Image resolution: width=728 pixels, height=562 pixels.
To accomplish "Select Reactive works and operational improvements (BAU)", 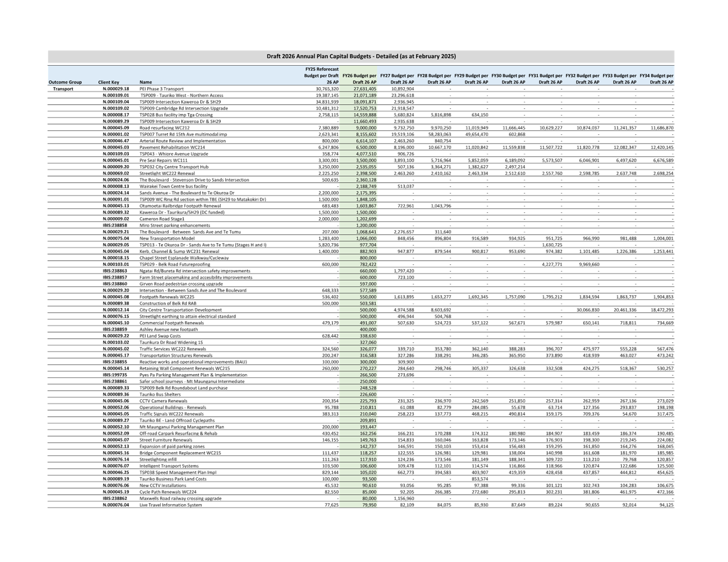I will tap(193, 362).
